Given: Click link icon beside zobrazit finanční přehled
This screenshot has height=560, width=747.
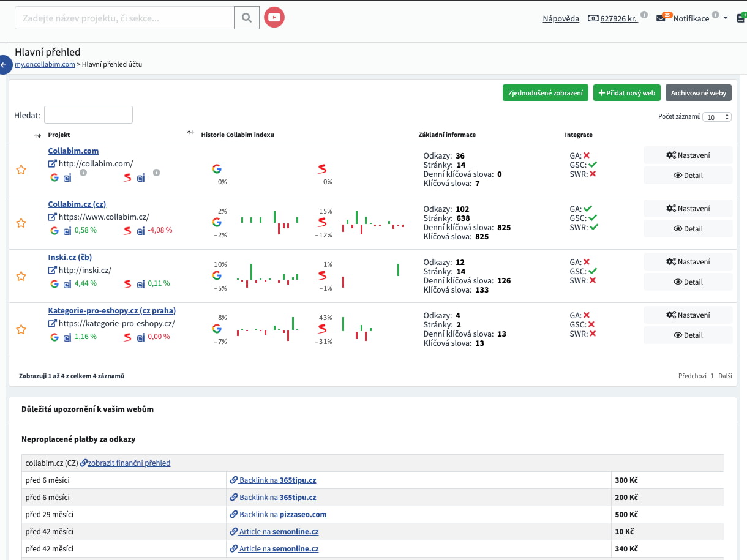Looking at the screenshot, I should coord(84,463).
